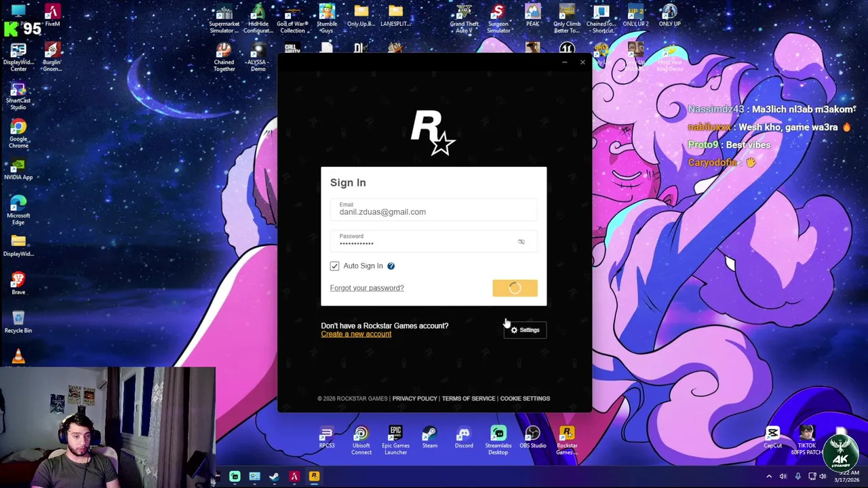Select the Google Chrome desktop icon
The image size is (868, 488).
click(18, 134)
